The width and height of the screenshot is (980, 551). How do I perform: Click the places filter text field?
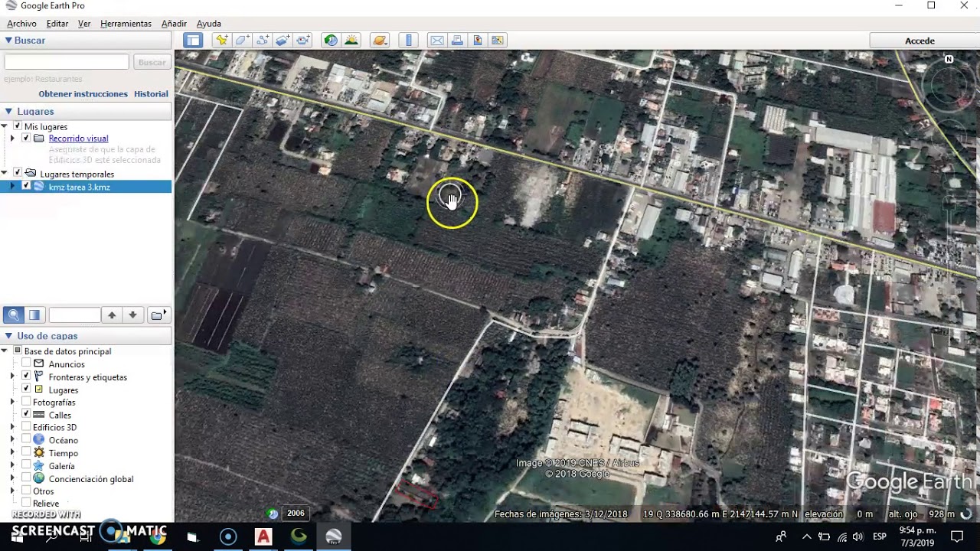75,315
